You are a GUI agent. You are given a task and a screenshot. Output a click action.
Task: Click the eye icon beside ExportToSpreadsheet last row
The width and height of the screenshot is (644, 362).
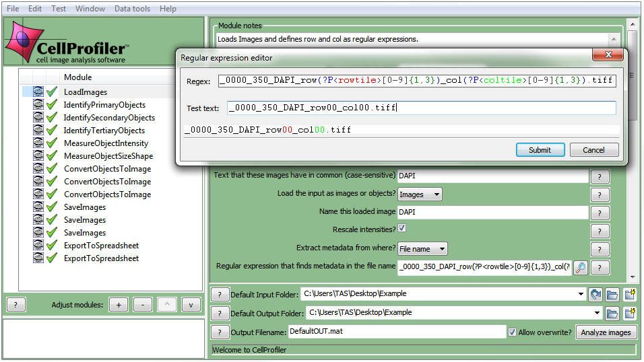pos(38,258)
